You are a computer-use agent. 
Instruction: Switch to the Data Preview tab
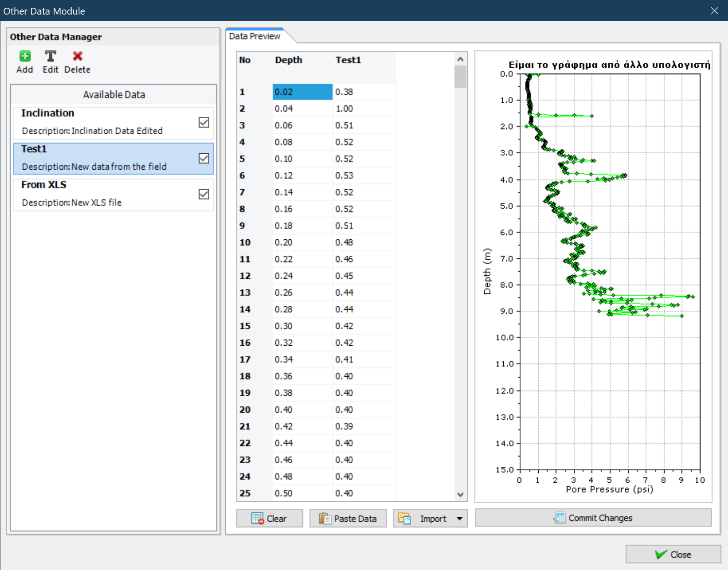click(x=255, y=36)
